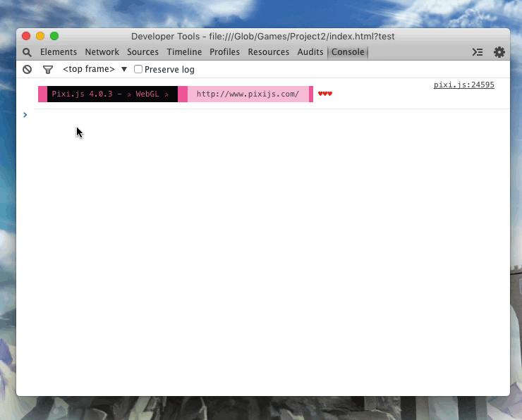Open the Resources tab
Image resolution: width=522 pixels, height=420 pixels.
tap(269, 52)
